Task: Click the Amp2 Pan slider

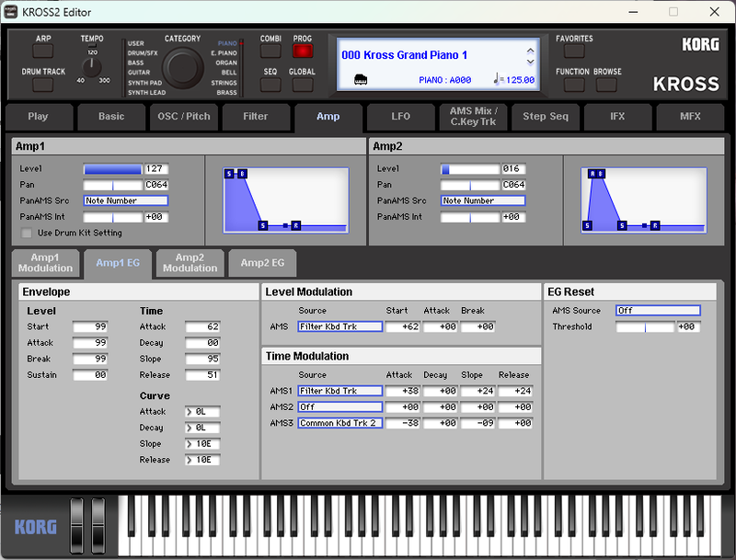Action: (x=470, y=185)
